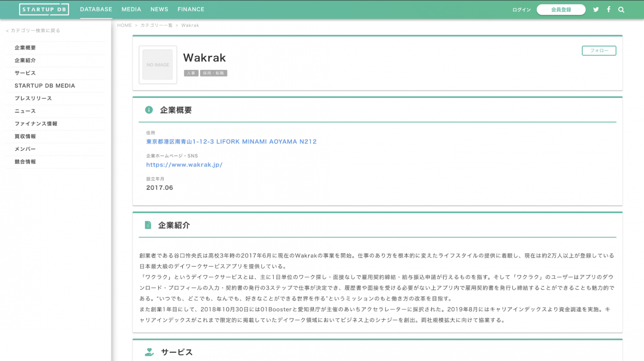Click the 東京都港区南青山 address link
This screenshot has height=361, width=644.
231,141
